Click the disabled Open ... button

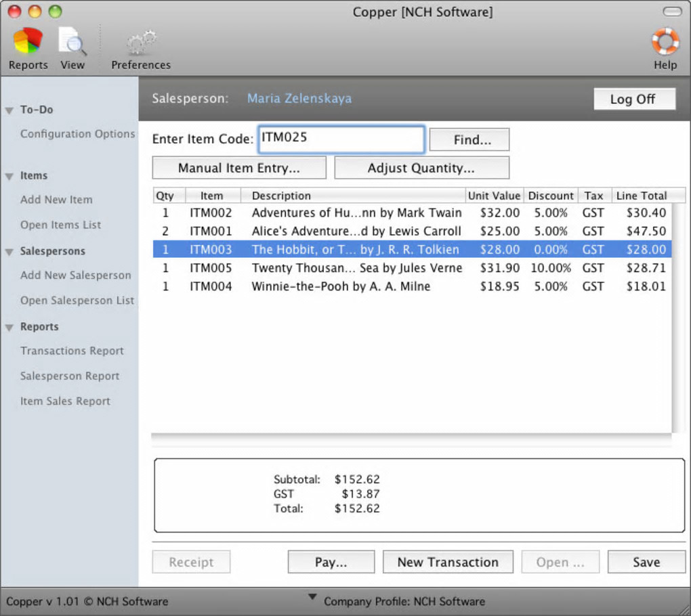[560, 562]
